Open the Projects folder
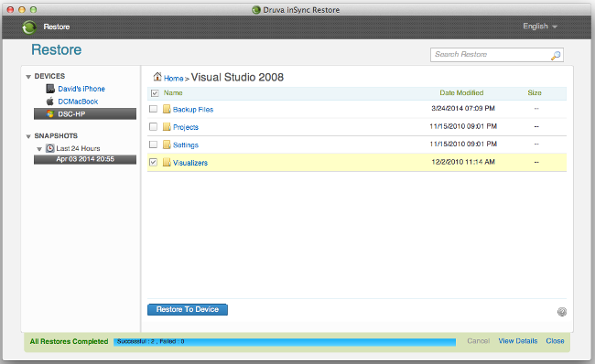The image size is (595, 364). 186,127
